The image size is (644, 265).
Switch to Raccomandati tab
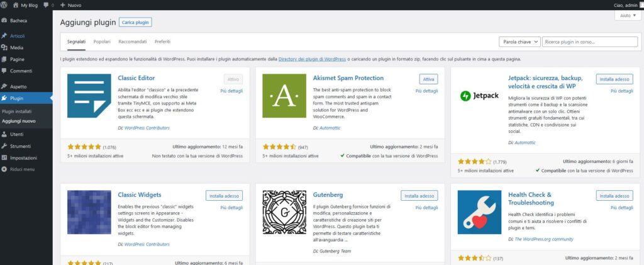pyautogui.click(x=132, y=42)
